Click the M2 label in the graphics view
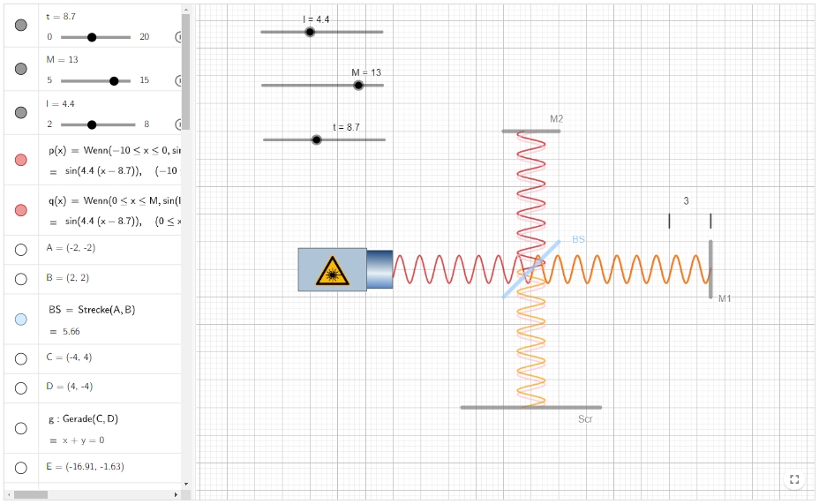The width and height of the screenshot is (819, 504). coord(557,119)
